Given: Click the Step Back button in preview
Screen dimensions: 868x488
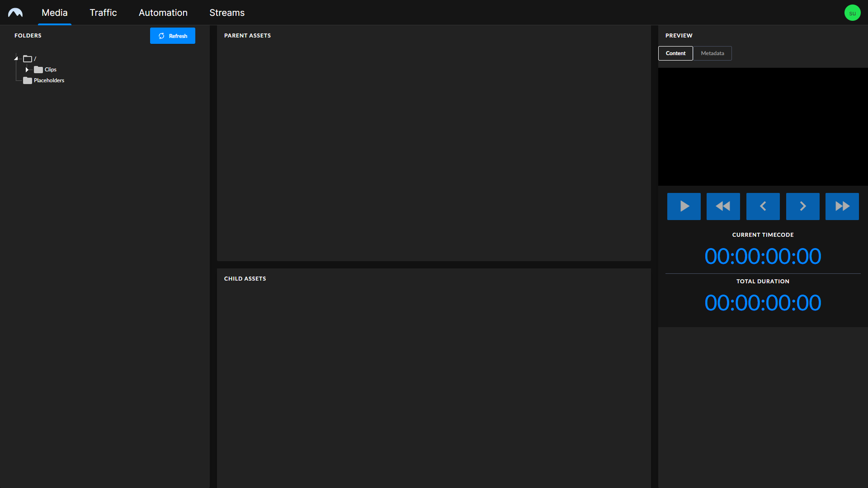Looking at the screenshot, I should coord(763,206).
